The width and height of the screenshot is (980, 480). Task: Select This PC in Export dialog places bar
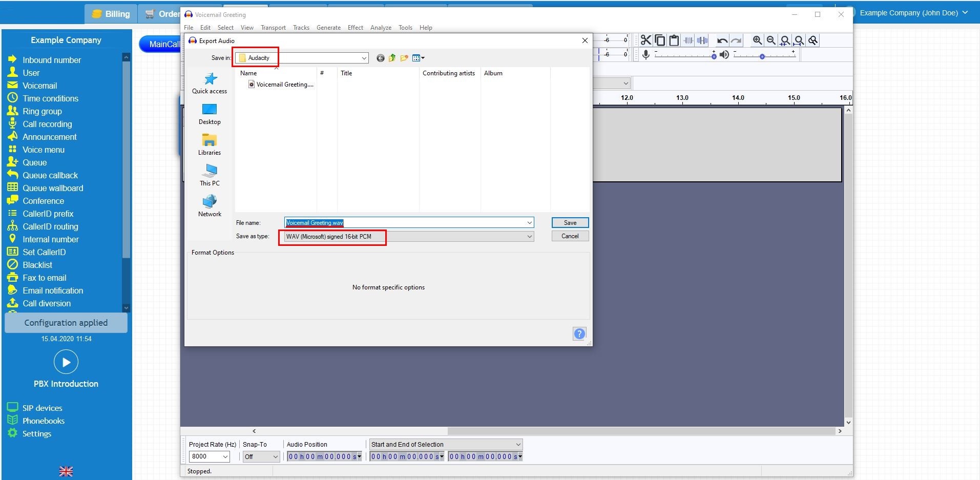[x=210, y=175]
